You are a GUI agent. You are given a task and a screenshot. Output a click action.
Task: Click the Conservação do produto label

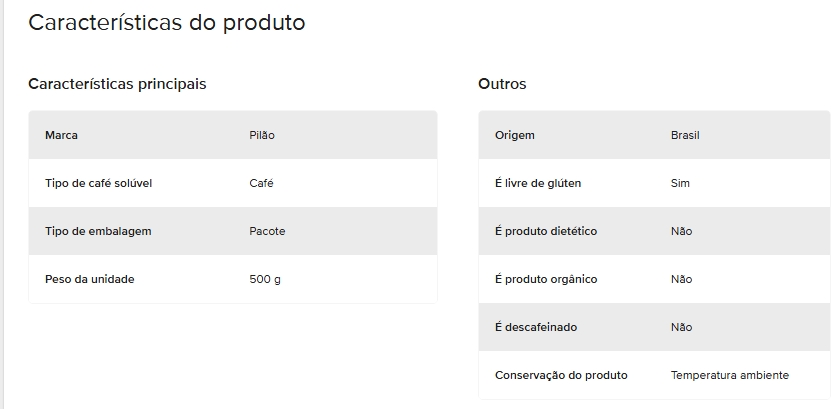[561, 375]
